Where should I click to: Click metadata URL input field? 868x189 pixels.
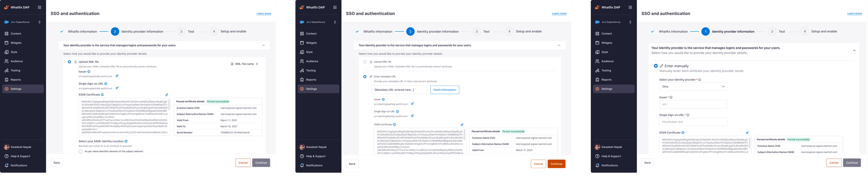point(400,90)
